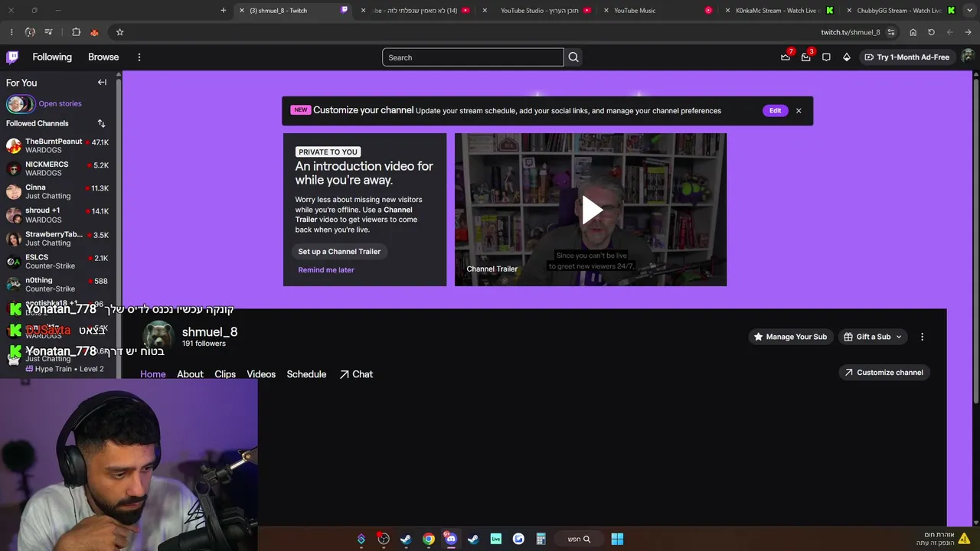Open the browser vertical menu dots
This screenshot has width=980, height=551.
[x=11, y=32]
